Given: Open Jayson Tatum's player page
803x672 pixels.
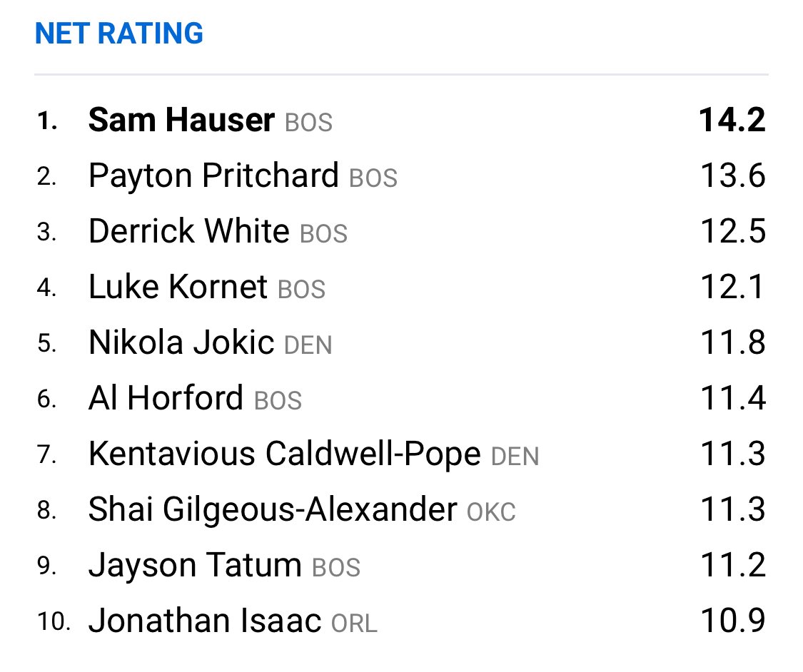Looking at the screenshot, I should tap(195, 566).
